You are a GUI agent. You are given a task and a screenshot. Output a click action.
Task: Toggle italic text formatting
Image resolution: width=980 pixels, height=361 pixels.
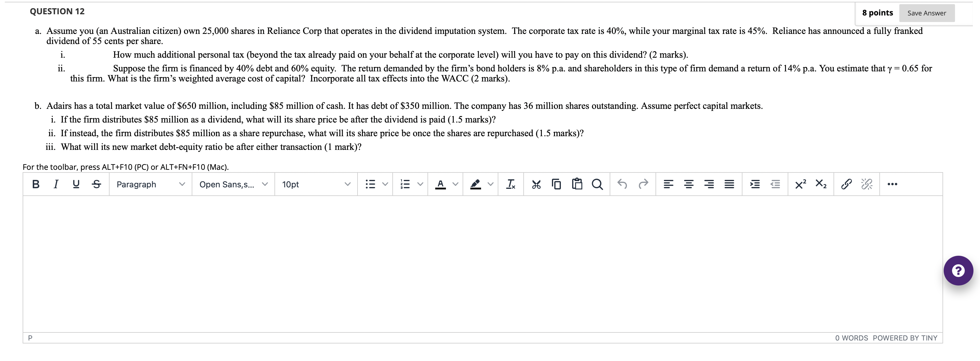(56, 184)
